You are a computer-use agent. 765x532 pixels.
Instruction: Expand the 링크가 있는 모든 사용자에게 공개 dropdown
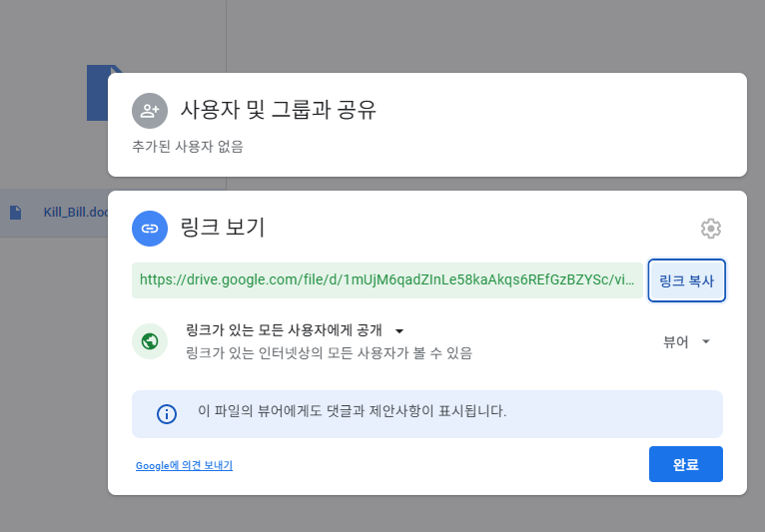[295, 330]
